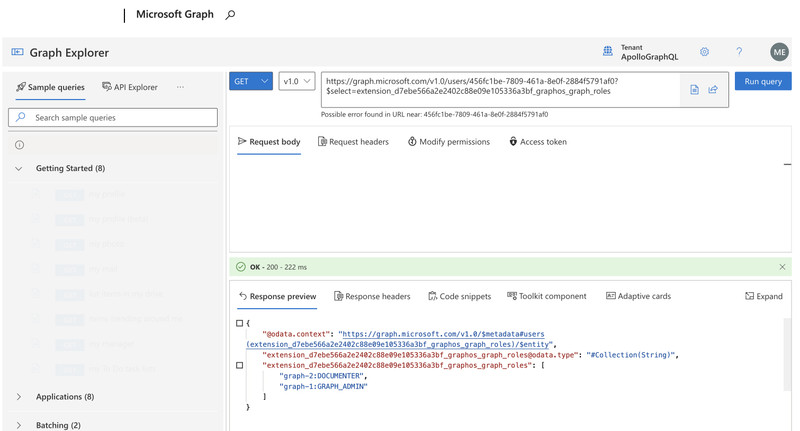The width and height of the screenshot is (800, 431).
Task: Click the Microsoft Graph search magnifier icon
Action: [230, 15]
